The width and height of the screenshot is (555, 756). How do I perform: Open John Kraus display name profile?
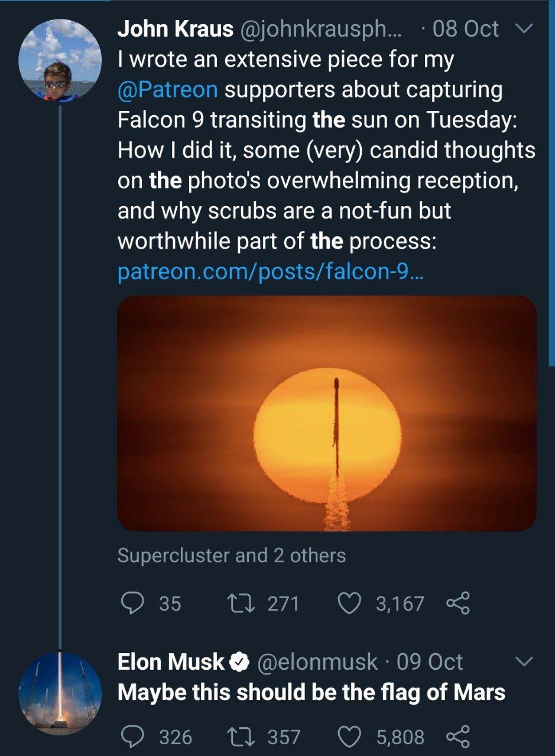[x=176, y=29]
